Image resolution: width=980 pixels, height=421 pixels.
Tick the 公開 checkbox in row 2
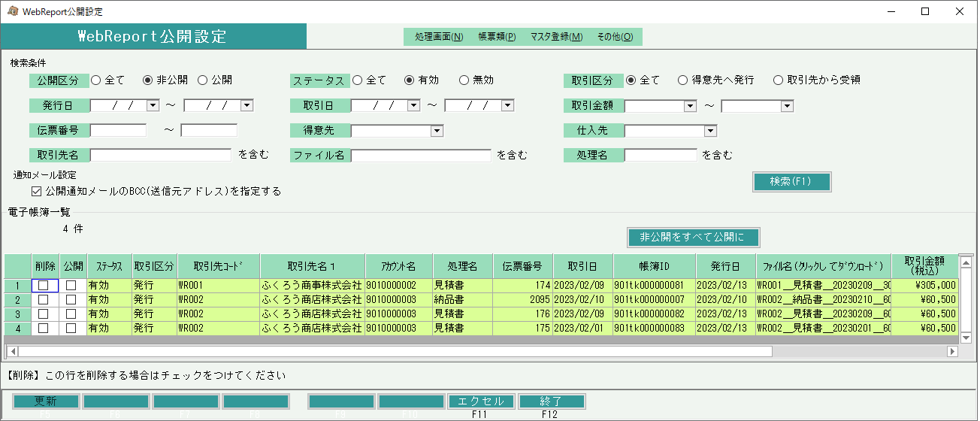pyautogui.click(x=71, y=299)
